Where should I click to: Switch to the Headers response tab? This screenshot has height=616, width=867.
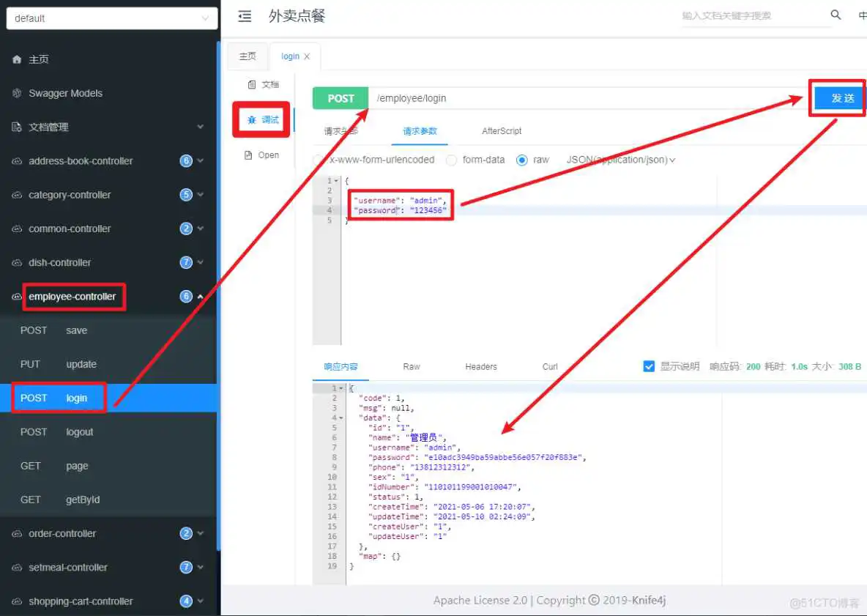point(480,366)
